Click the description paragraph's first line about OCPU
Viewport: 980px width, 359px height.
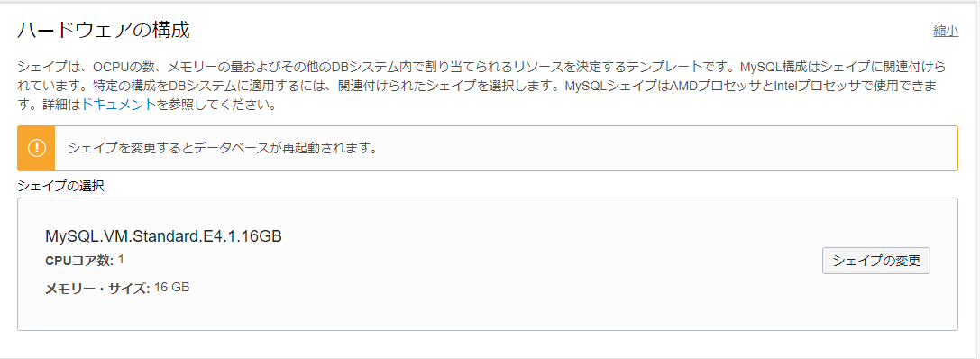481,66
